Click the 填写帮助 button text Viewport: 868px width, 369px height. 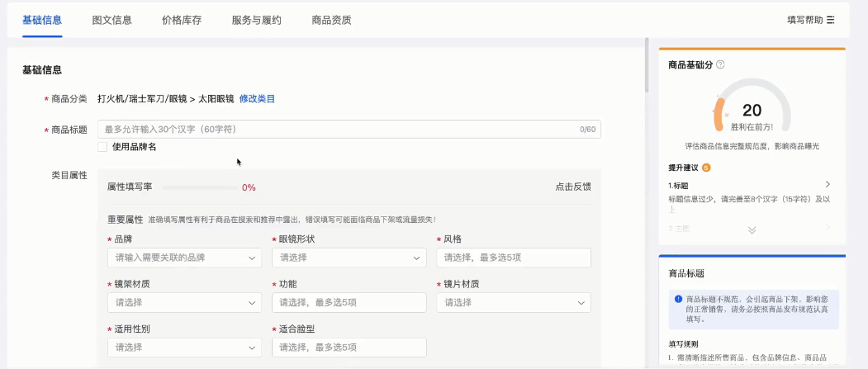click(x=805, y=20)
